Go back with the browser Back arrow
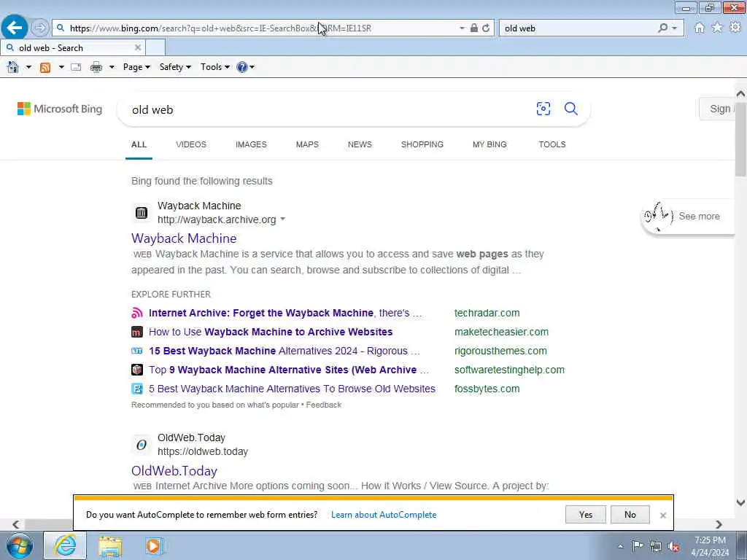Viewport: 747px width, 560px height. pyautogui.click(x=15, y=28)
